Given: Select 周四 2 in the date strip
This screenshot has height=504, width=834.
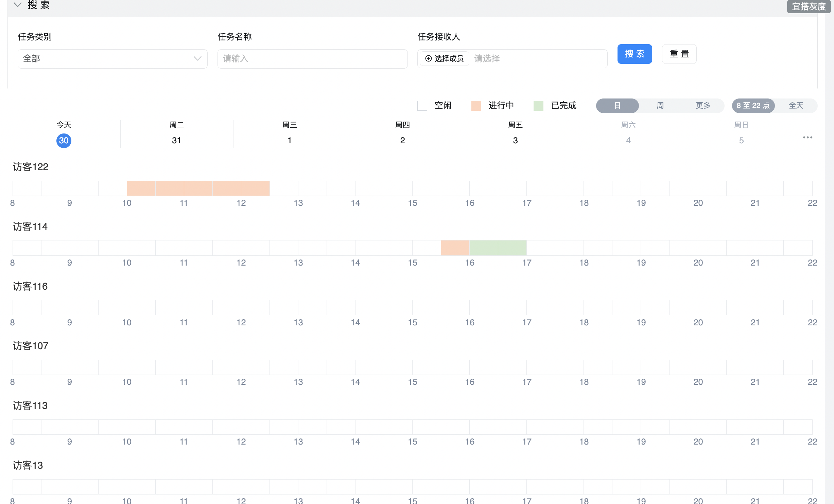Looking at the screenshot, I should pos(402,134).
